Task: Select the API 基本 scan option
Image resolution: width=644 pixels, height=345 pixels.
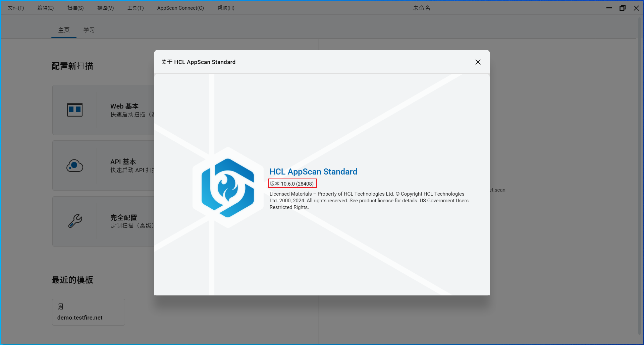Action: pyautogui.click(x=103, y=165)
